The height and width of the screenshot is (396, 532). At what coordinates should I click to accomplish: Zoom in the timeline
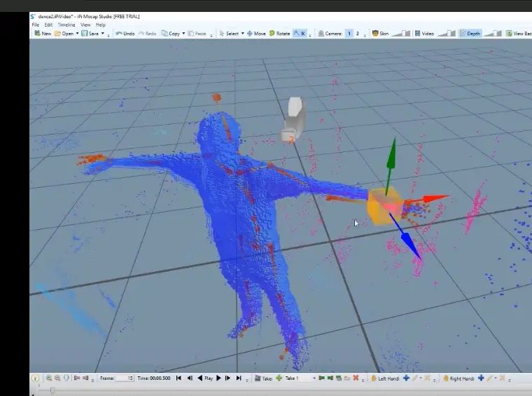[49, 378]
